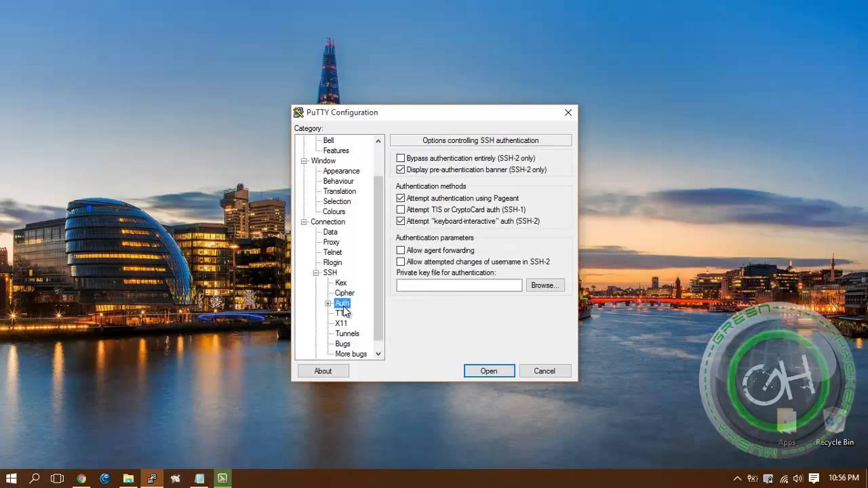Uncheck Display pre-authentication banner option

coord(401,169)
